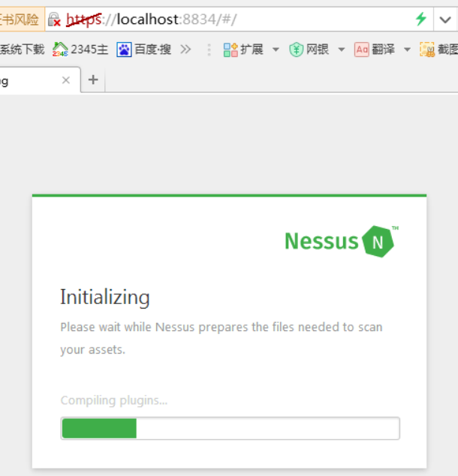This screenshot has height=476, width=458.
Task: Open dropdown arrow next to 翻译
Action: (x=407, y=50)
